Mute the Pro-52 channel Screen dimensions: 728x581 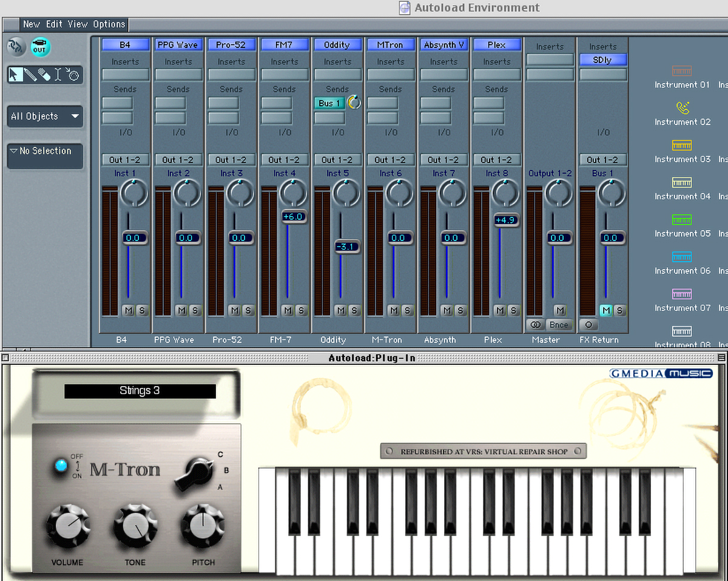pyautogui.click(x=234, y=310)
